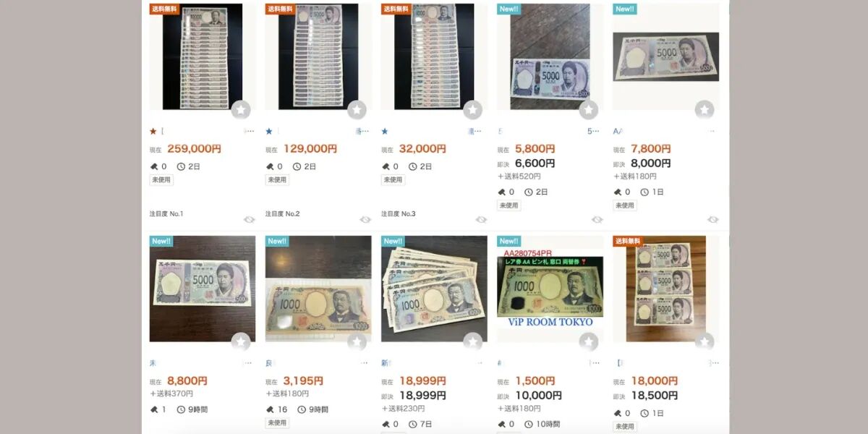
Task: Expand ellipsis menu for 18,999円 listing
Action: (478, 363)
